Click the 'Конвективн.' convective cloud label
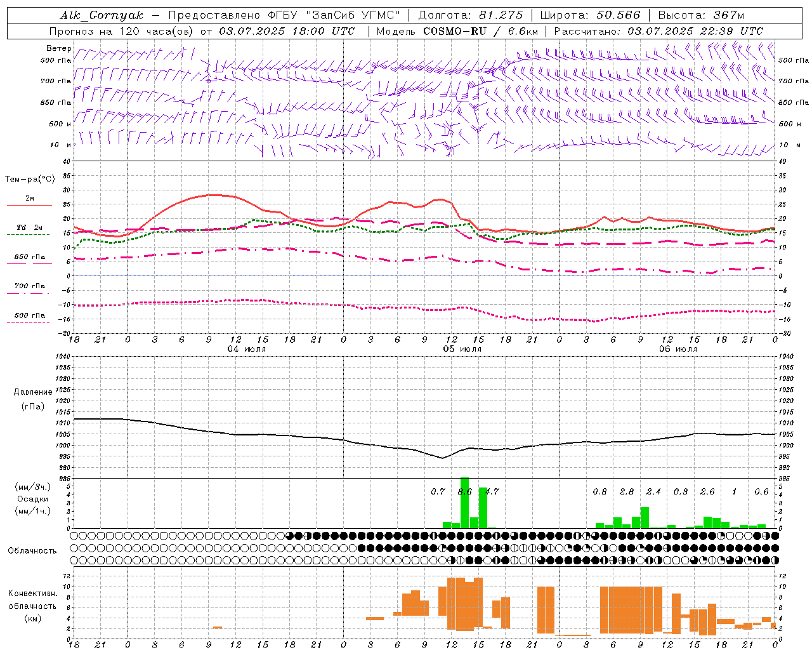 coord(33,594)
